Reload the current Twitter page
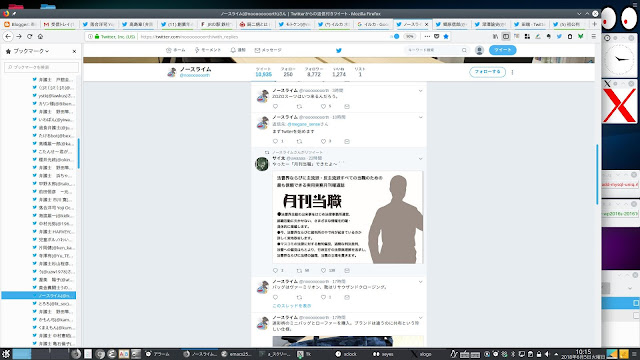Viewport: 640px width, 360px height. (29, 36)
